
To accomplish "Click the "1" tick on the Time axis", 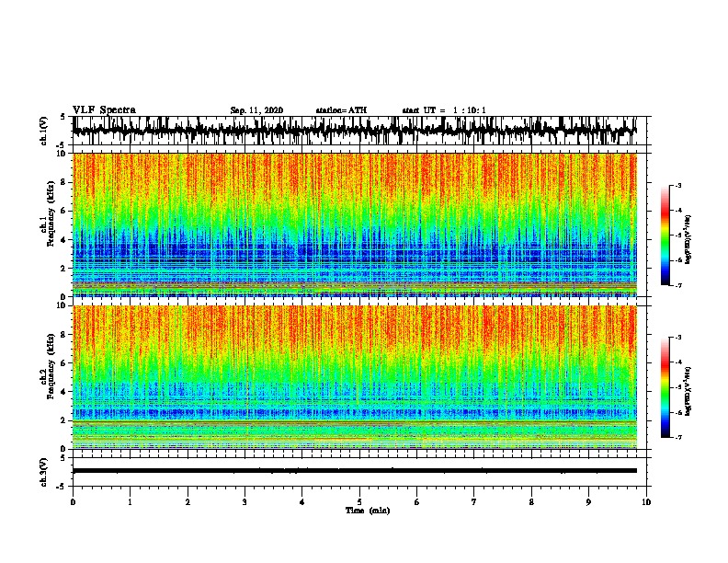I will click(130, 502).
